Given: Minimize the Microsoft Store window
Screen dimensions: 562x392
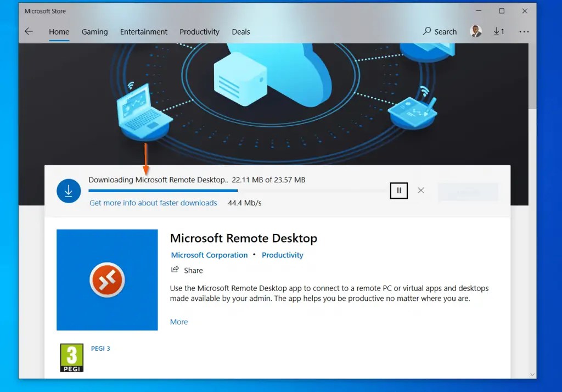Looking at the screenshot, I should point(479,11).
